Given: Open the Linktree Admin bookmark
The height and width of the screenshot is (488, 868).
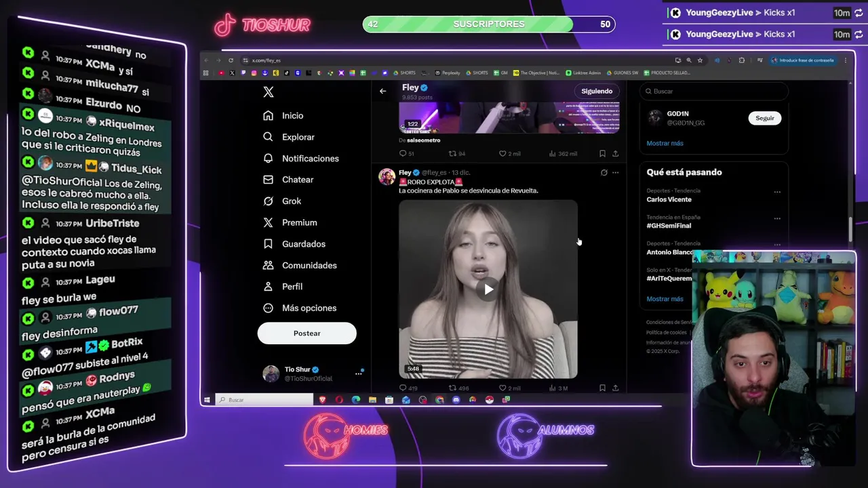Looking at the screenshot, I should pos(583,73).
